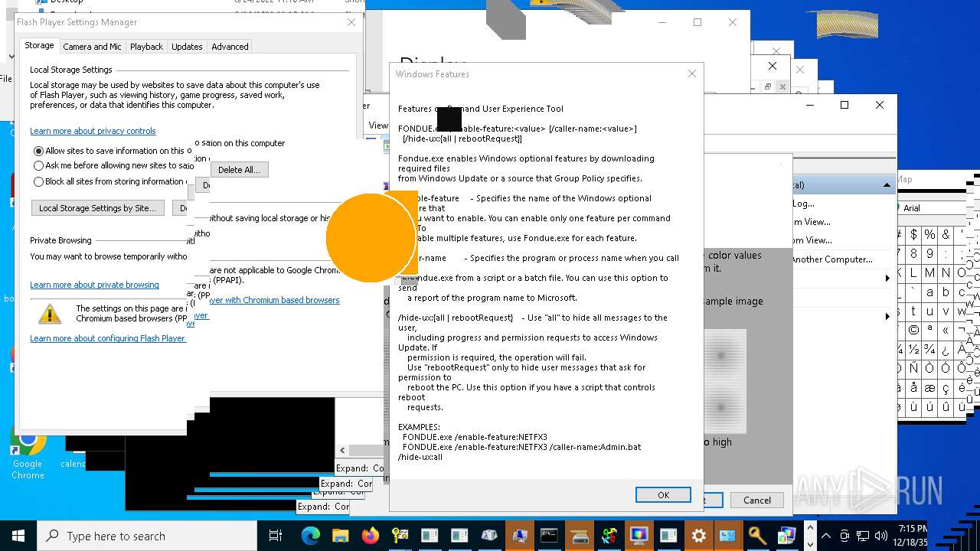Open 'Learn more about private browsing' link
The height and width of the screenshot is (551, 980).
(94, 285)
